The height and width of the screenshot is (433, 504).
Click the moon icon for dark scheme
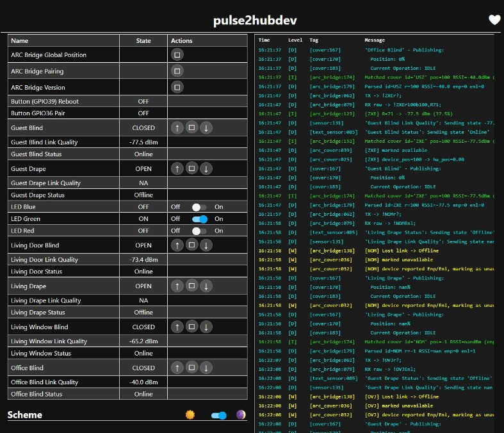(x=241, y=415)
